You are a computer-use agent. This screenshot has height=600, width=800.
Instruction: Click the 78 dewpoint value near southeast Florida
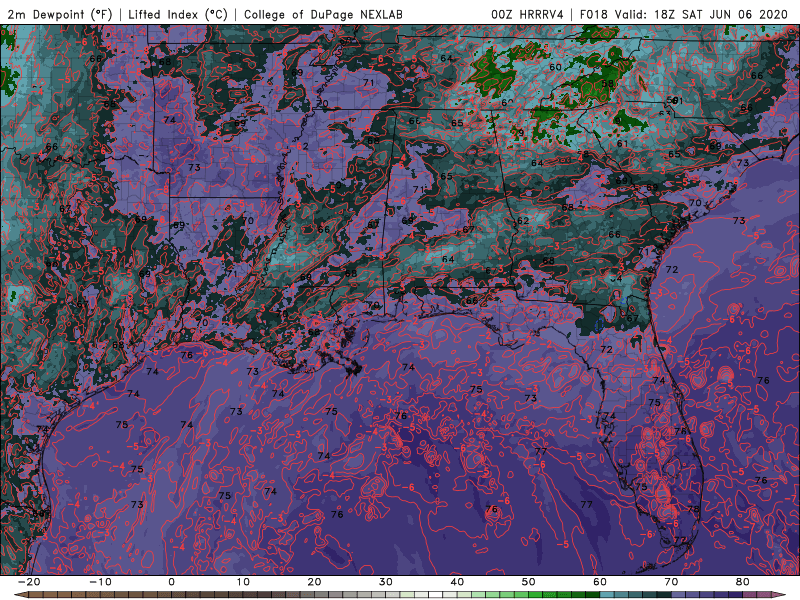click(x=692, y=509)
